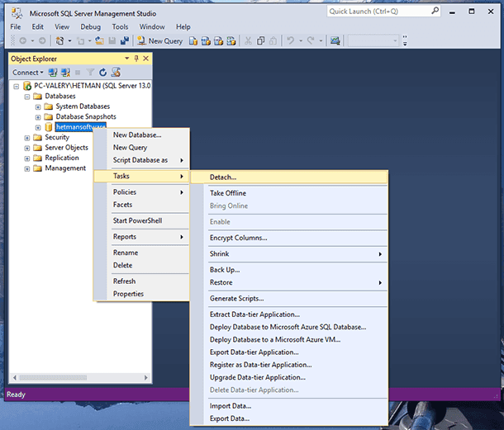Open the Tools menu

pyautogui.click(x=120, y=27)
